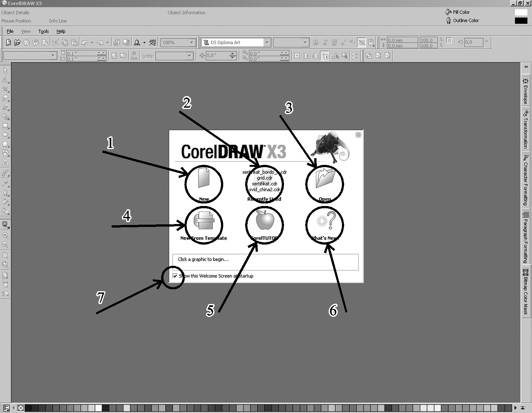Select the Rectangle tool in the toolbox
Viewport: 532px width, 413px height.
point(5,126)
